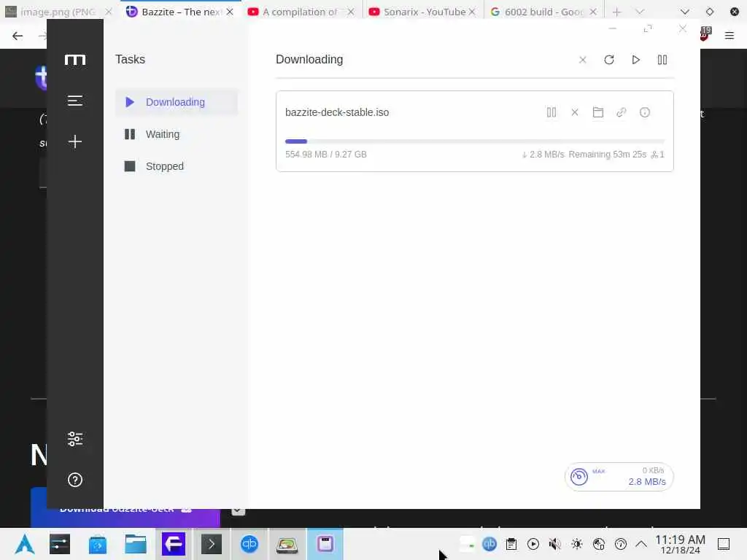Viewport: 747px width, 560px height.
Task: Select the Waiting task category
Action: pyautogui.click(x=177, y=134)
